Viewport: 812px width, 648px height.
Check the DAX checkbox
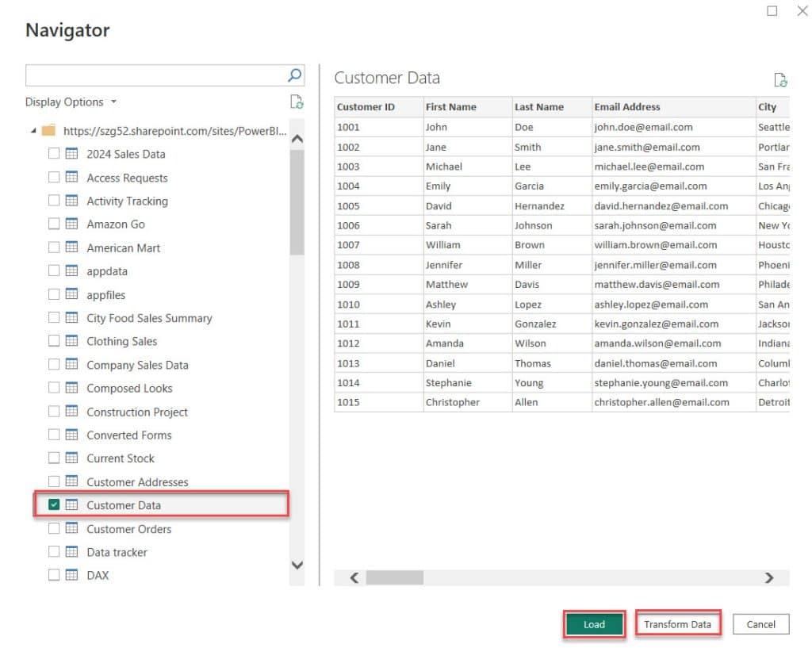(54, 575)
